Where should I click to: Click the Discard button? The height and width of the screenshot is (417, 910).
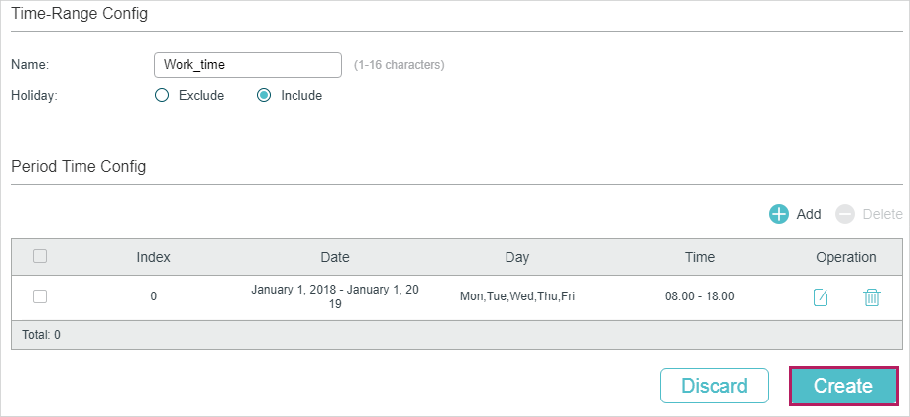(714, 386)
